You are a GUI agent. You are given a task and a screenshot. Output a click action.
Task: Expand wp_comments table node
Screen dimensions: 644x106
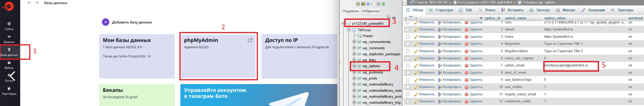pyautogui.click(x=354, y=48)
